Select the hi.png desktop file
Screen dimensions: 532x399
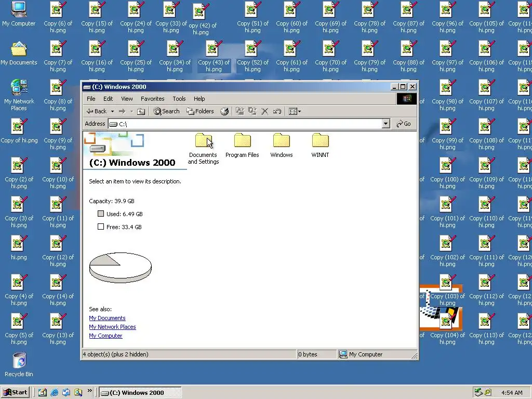point(19,248)
